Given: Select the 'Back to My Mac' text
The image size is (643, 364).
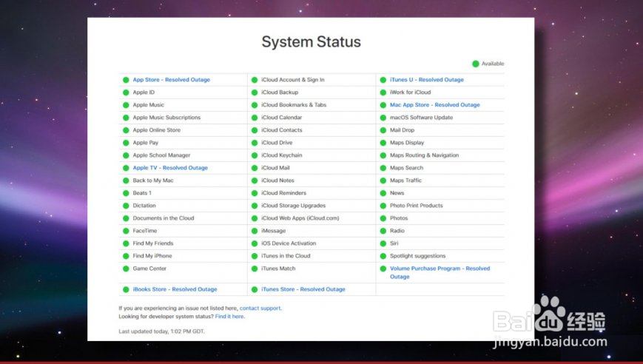Looking at the screenshot, I should coord(153,181).
